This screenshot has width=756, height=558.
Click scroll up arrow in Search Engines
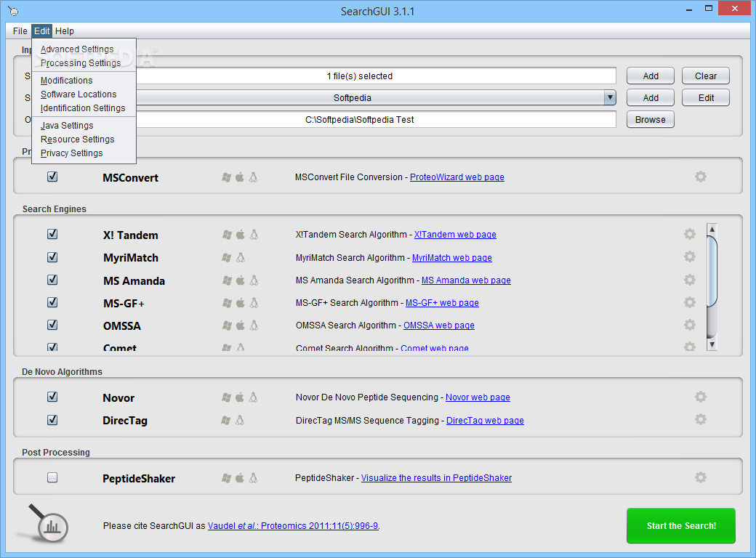click(x=712, y=229)
